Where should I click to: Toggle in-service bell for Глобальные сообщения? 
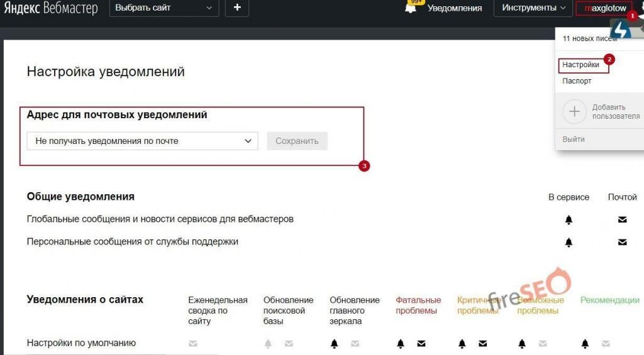[x=569, y=220]
